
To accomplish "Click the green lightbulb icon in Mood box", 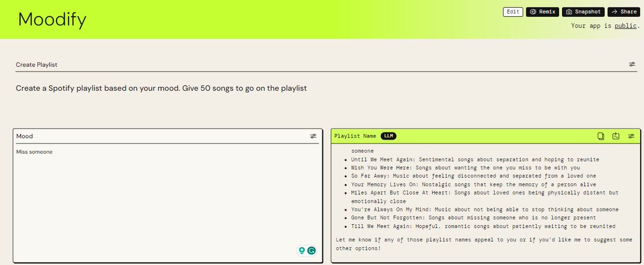I will (302, 250).
